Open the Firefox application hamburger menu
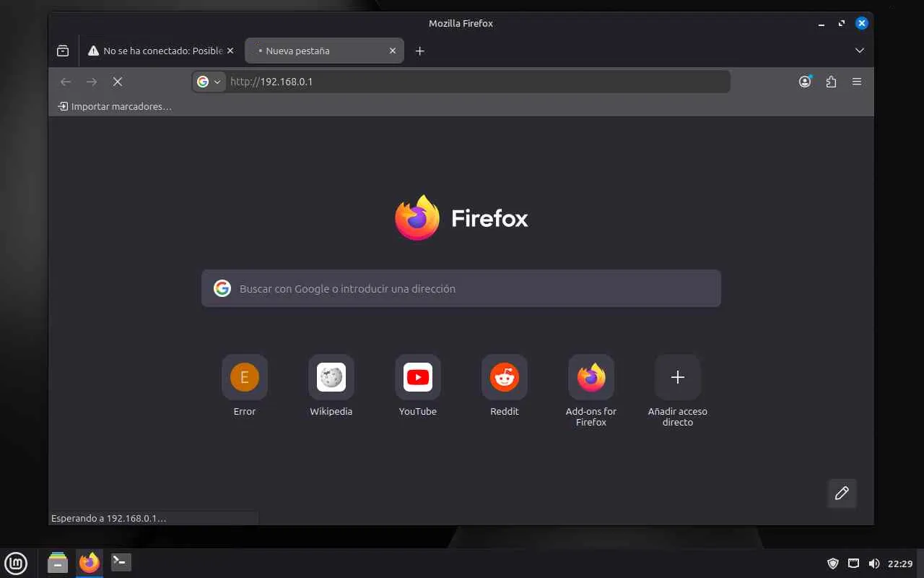 click(x=857, y=82)
